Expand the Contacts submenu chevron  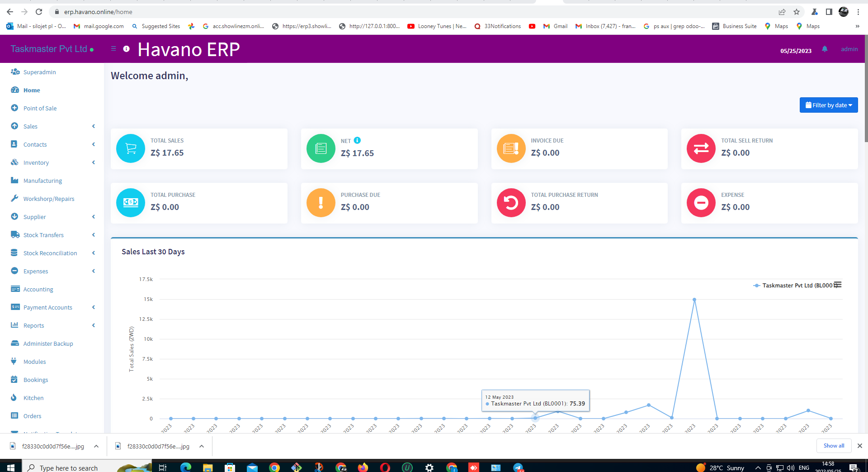[94, 144]
